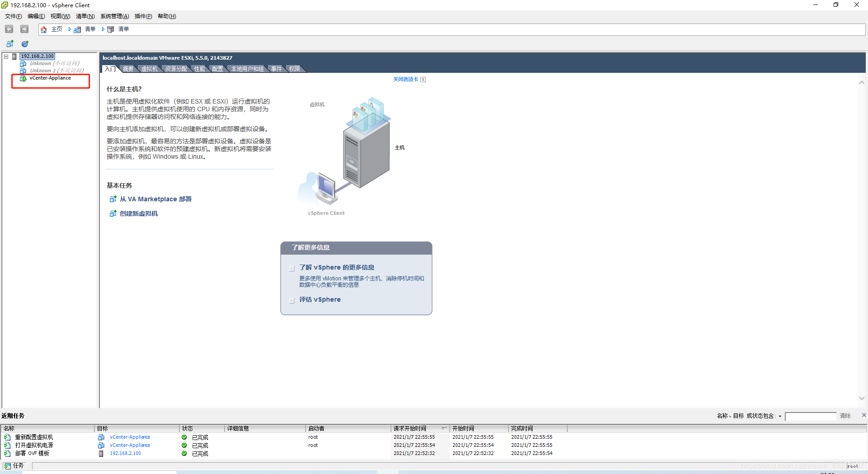Click the sort arrow in 请求开始时间 column
Screen dimensions: 868x474
[444, 428]
